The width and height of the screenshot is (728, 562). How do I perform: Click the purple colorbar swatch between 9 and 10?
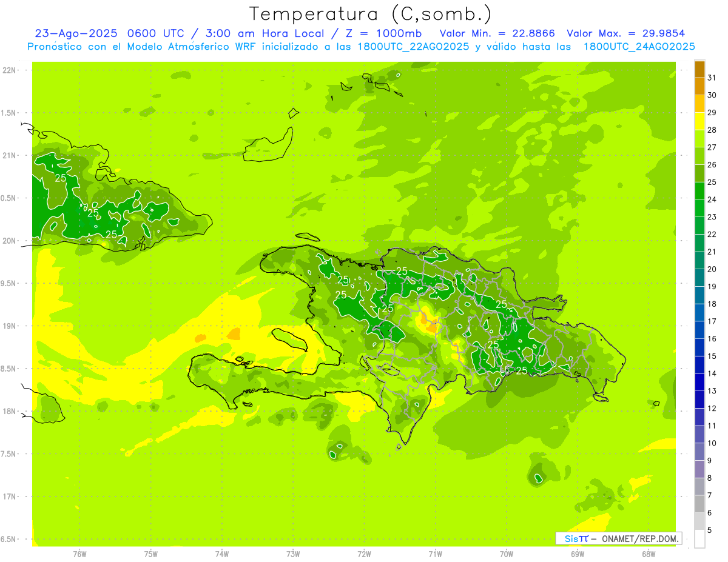[699, 452]
